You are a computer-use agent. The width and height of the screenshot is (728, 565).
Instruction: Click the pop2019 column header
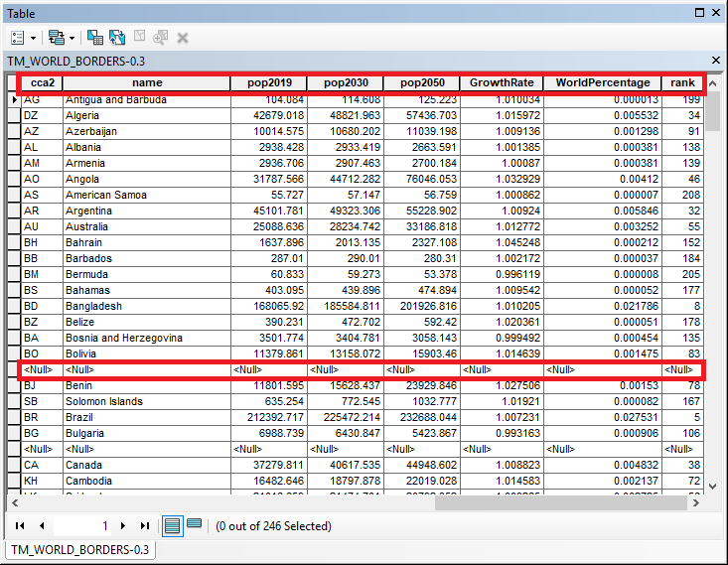click(268, 83)
